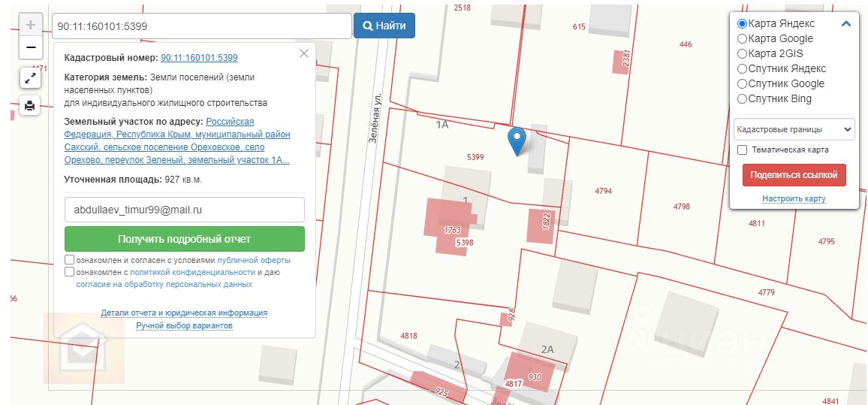Viewport: 868px width, 405px height.
Task: Open Кадастровые границы dropdown
Action: [794, 130]
